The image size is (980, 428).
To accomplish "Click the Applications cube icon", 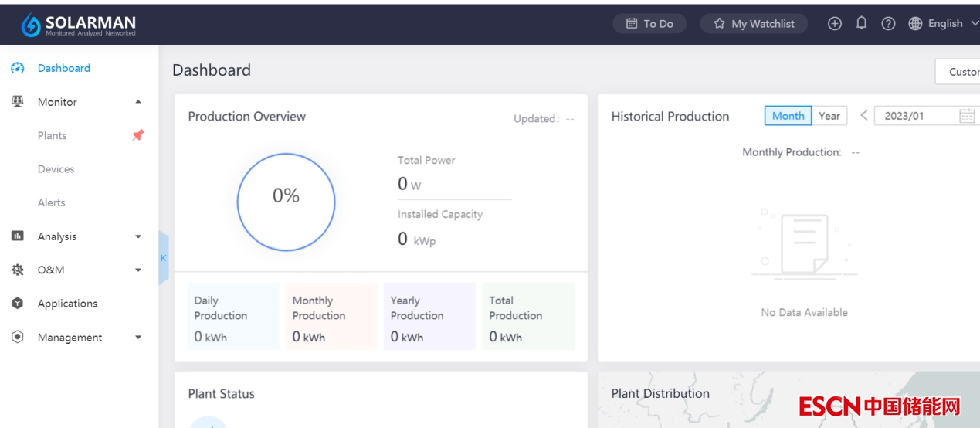I will pos(18,304).
